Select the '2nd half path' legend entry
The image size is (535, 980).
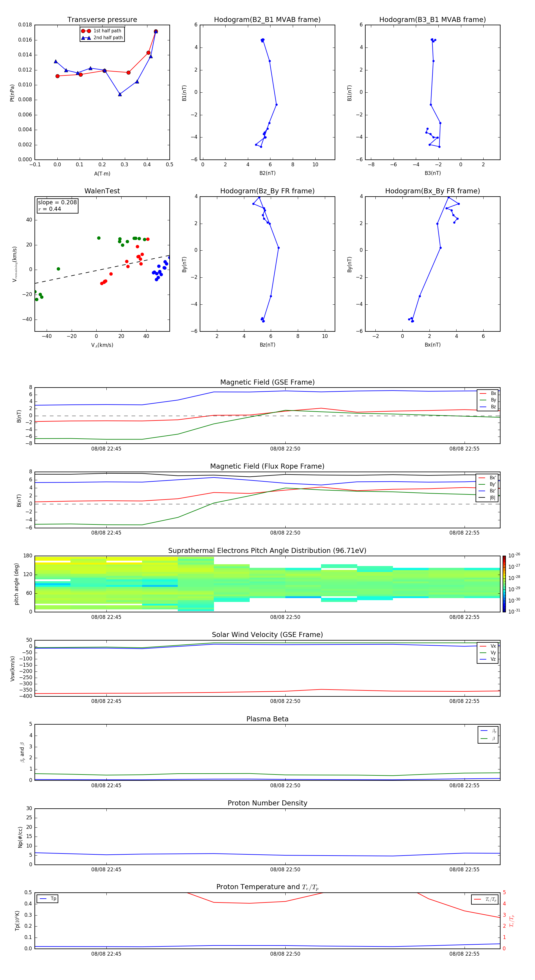tap(102, 38)
